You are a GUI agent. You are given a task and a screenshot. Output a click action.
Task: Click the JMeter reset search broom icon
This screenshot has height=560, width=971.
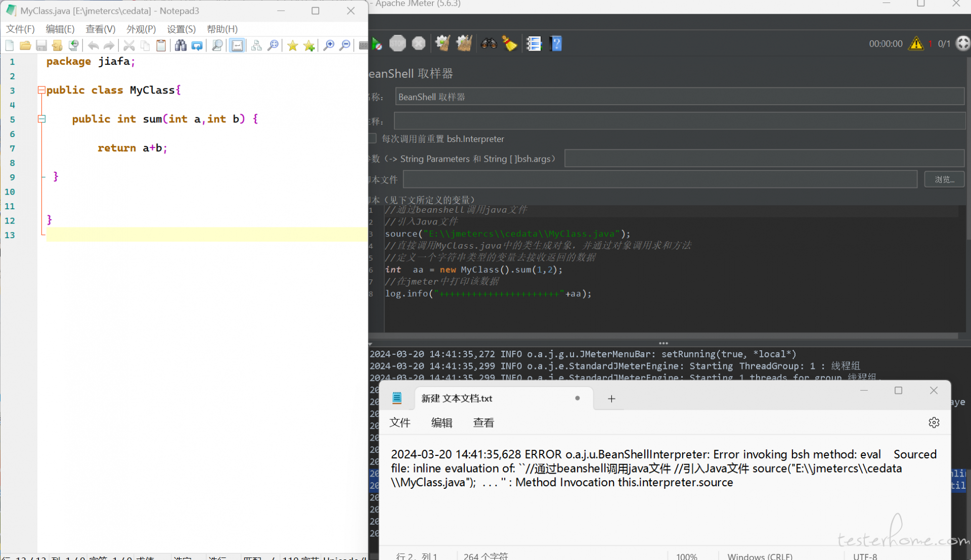coord(509,43)
